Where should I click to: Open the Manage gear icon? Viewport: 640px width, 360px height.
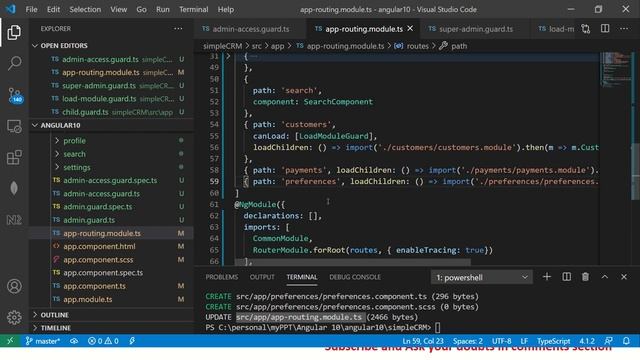(x=14, y=317)
